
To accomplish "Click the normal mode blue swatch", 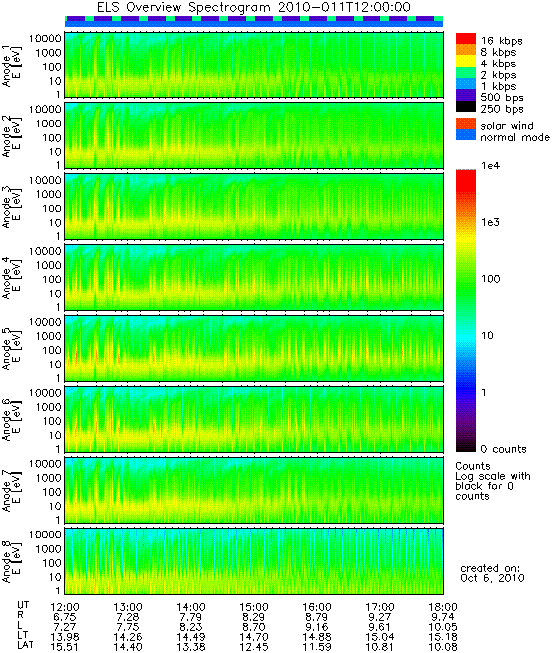I will click(466, 135).
